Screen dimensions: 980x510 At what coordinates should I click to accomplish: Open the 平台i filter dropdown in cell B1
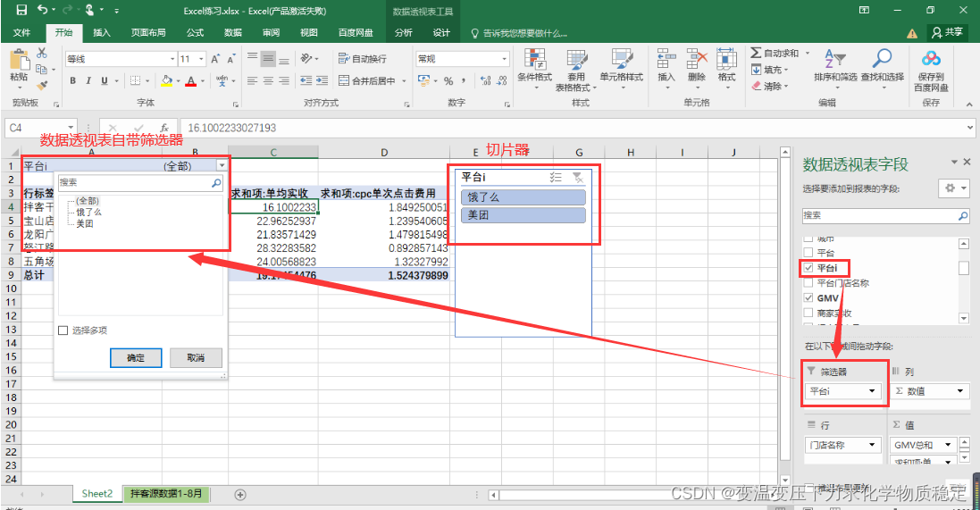[x=222, y=165]
